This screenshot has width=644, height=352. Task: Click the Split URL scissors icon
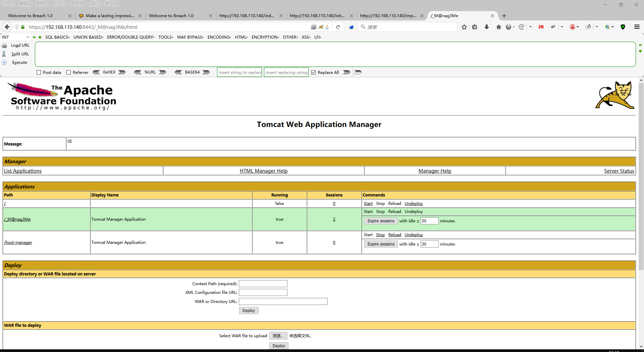pos(4,54)
